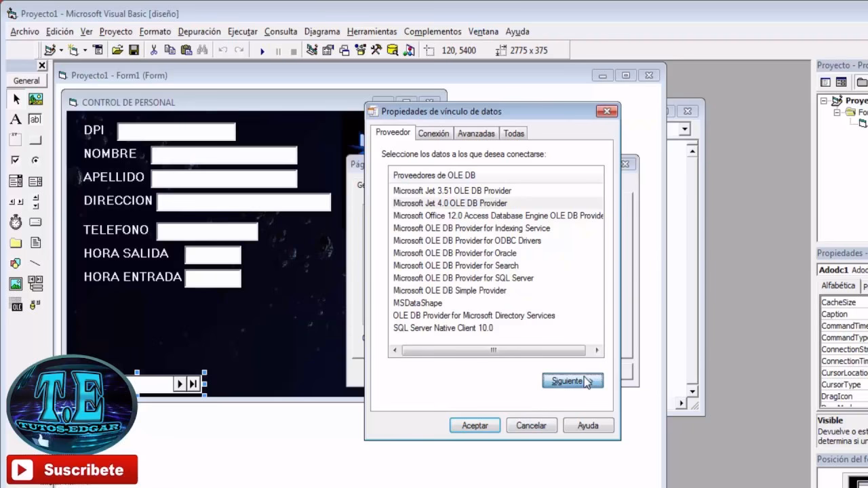The image size is (868, 488).
Task: Open the Properties Window toolbar icon
Action: click(x=328, y=50)
